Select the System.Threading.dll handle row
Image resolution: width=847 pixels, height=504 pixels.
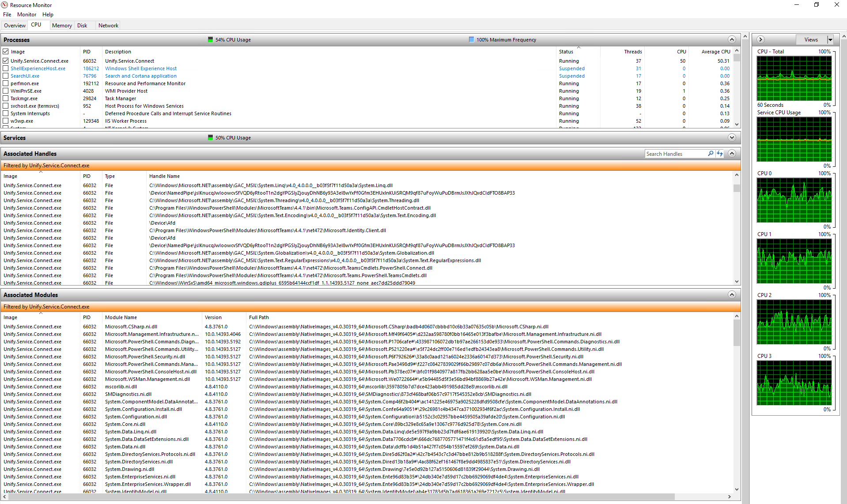click(367, 200)
